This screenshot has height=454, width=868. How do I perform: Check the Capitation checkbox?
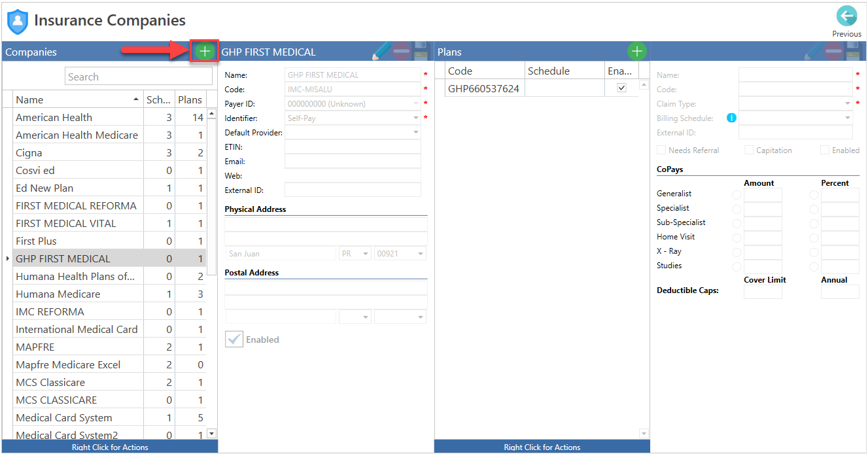pos(749,150)
